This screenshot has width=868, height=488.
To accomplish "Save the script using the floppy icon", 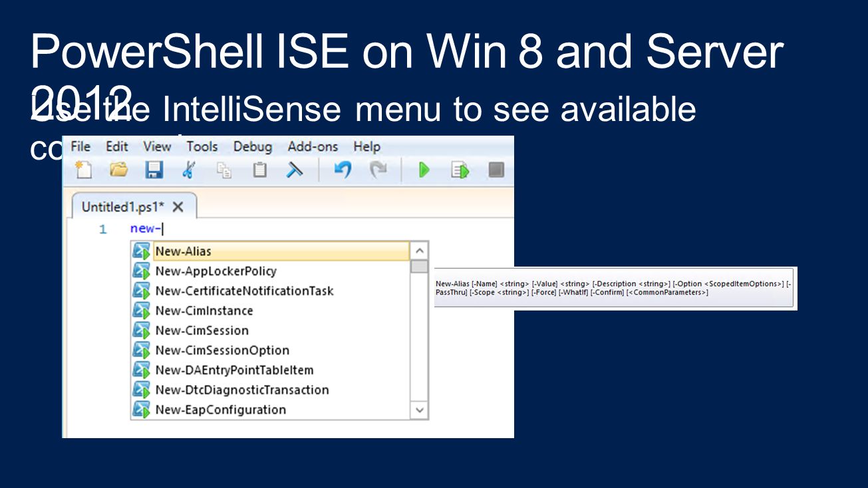I will pyautogui.click(x=154, y=170).
